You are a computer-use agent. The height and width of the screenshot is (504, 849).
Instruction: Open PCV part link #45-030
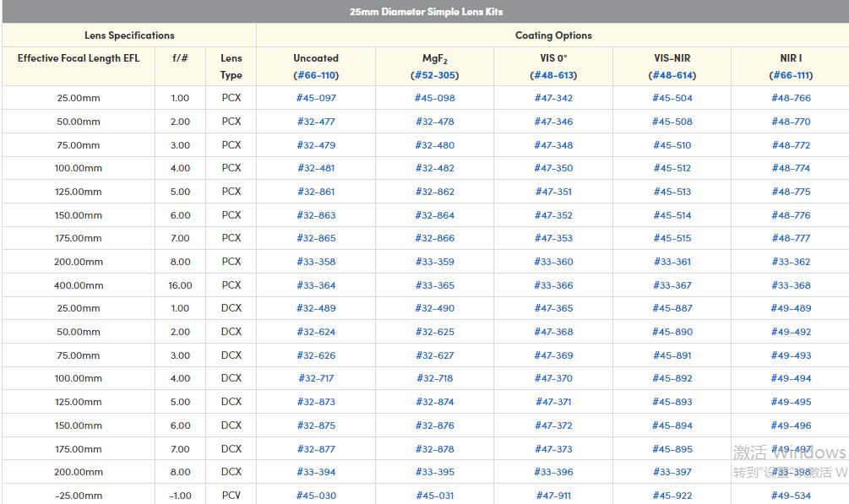pyautogui.click(x=316, y=496)
